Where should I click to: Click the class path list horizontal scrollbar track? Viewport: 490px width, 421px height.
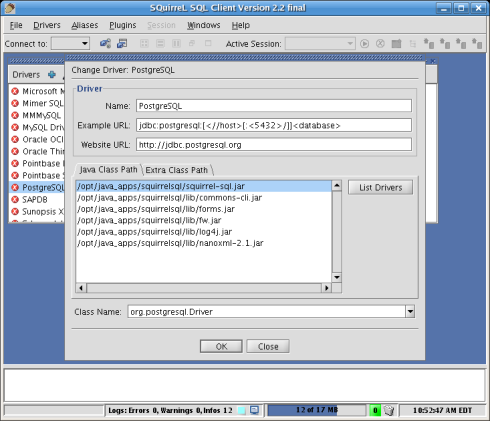tap(204, 288)
